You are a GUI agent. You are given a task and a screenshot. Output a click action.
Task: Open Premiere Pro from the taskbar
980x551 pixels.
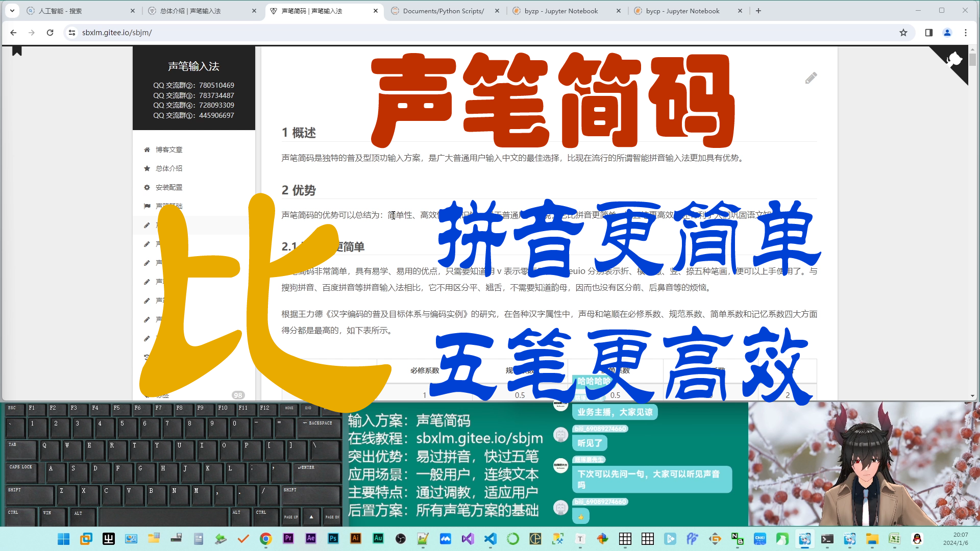pos(288,538)
